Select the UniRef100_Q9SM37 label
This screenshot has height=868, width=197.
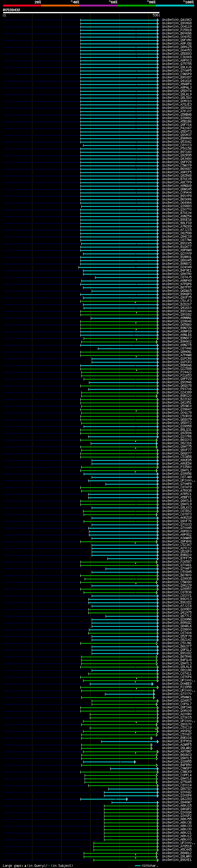click(177, 135)
